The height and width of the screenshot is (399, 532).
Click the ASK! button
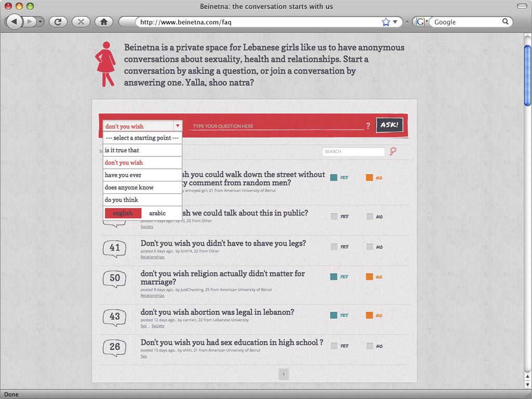pyautogui.click(x=389, y=125)
